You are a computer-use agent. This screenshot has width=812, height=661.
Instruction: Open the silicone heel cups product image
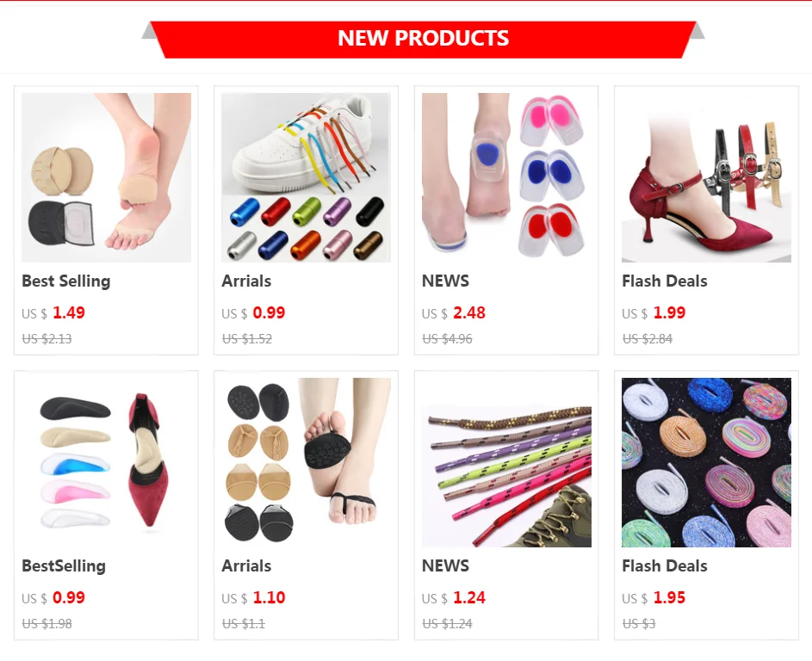tap(506, 177)
